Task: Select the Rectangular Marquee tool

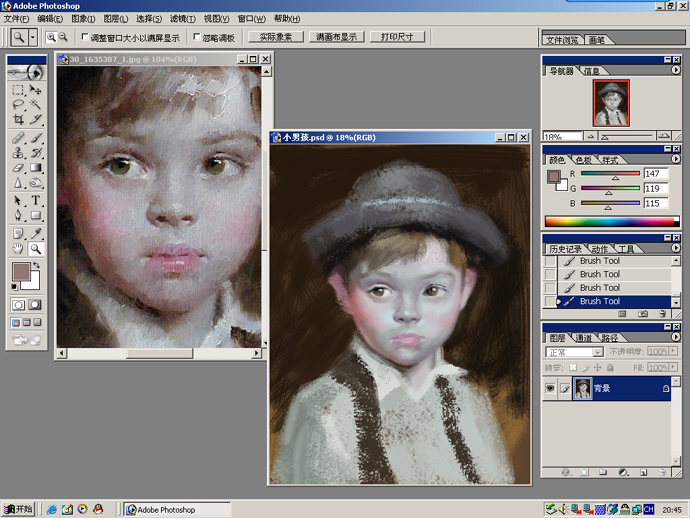Action: click(x=18, y=90)
